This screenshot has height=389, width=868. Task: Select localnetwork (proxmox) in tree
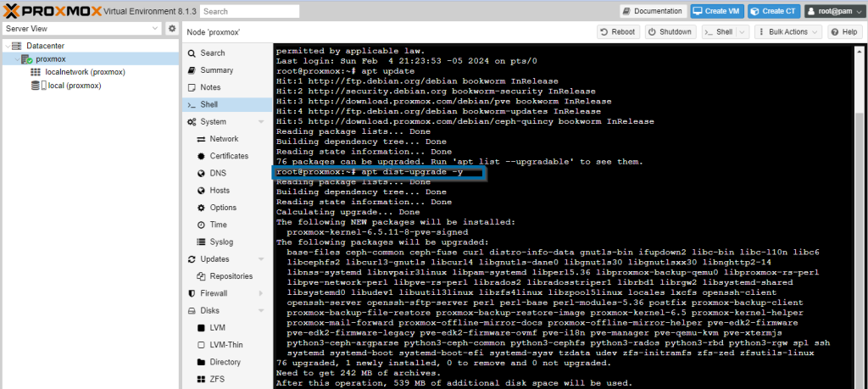point(86,72)
